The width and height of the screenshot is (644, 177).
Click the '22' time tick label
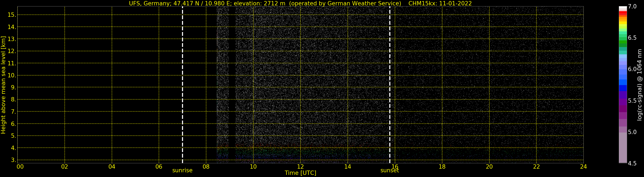tap(536, 166)
